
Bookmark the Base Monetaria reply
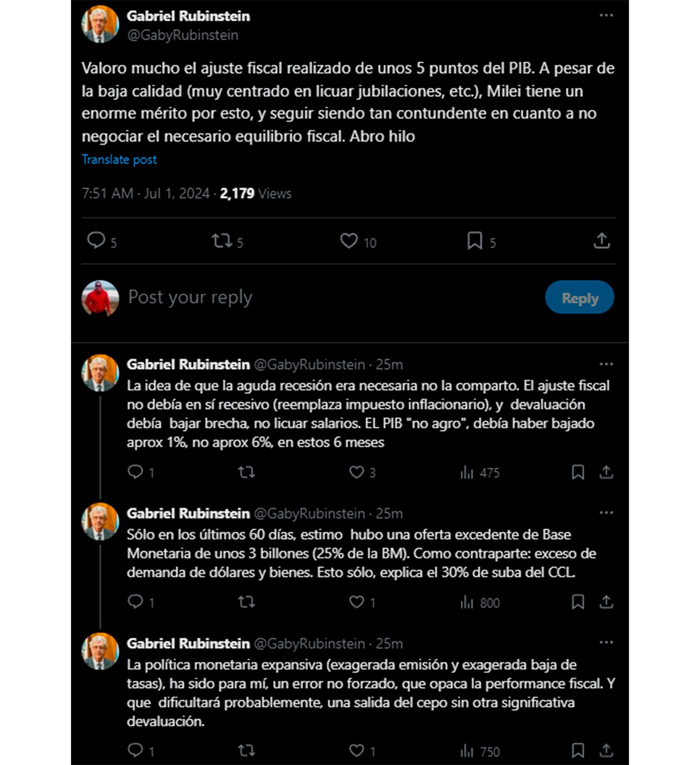click(577, 602)
